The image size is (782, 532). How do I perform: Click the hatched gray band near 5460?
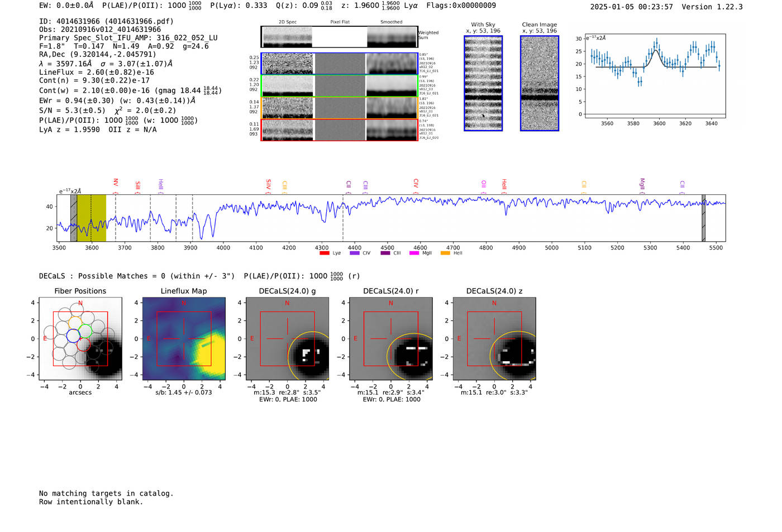click(x=704, y=218)
